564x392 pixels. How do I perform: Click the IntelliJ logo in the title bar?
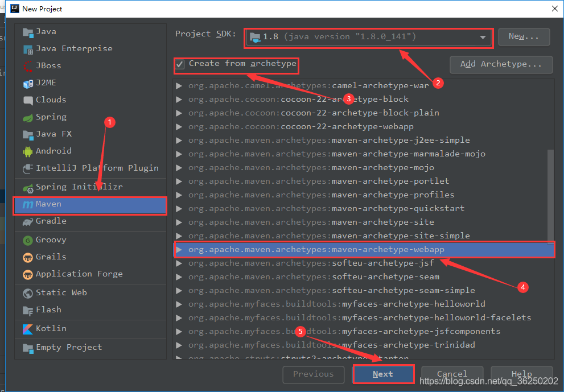coord(15,9)
